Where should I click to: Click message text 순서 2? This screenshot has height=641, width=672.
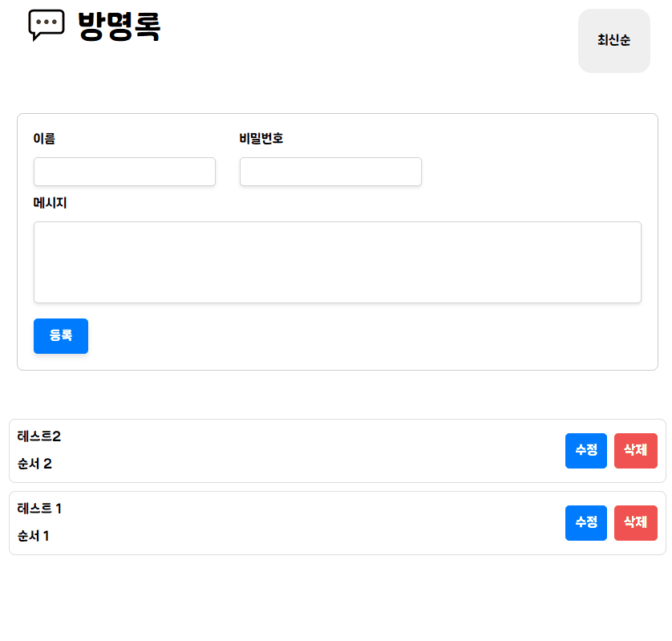(x=34, y=464)
